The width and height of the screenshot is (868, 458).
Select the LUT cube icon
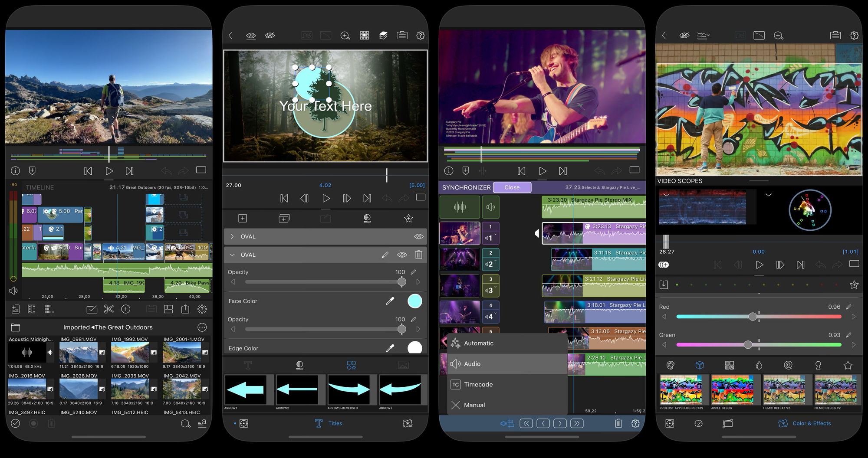(700, 365)
